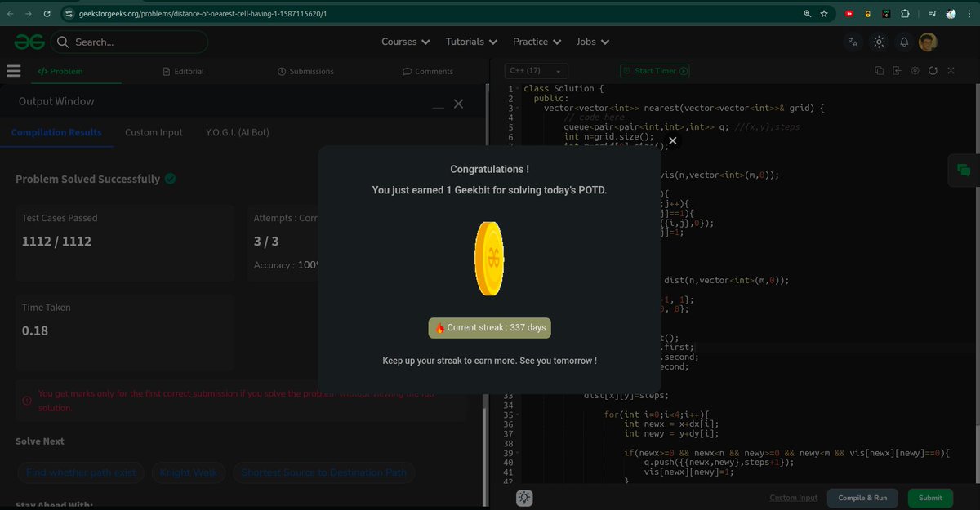
Task: Open the zoom magnifier in the address bar
Action: (807, 14)
